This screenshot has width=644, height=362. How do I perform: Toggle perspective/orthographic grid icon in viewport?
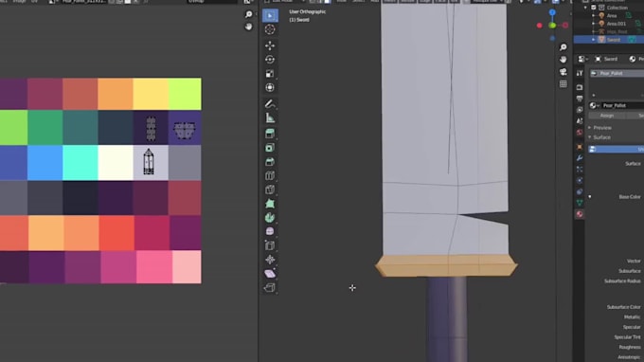(x=563, y=83)
